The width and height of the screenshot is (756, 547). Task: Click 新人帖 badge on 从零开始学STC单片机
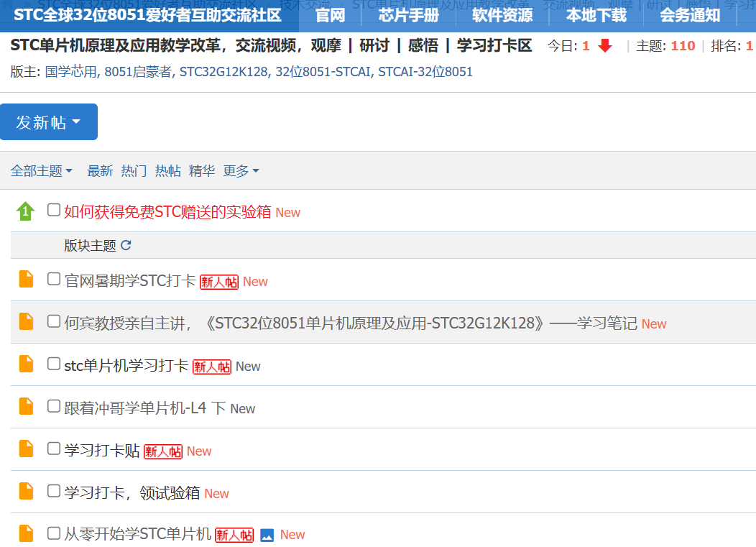pyautogui.click(x=234, y=535)
